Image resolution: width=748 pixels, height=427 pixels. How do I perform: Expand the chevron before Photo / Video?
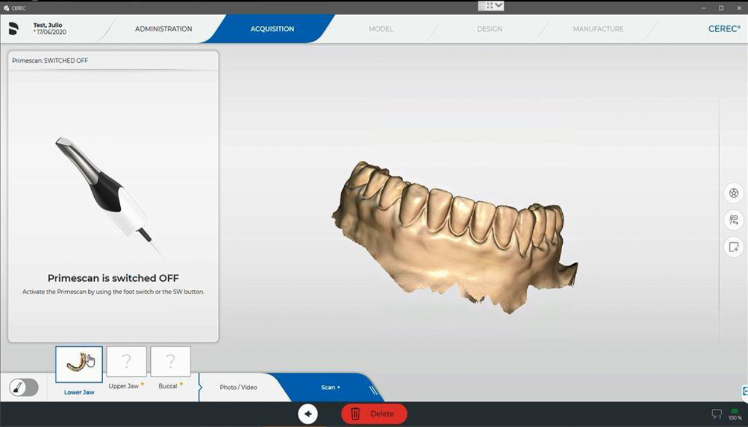pyautogui.click(x=200, y=387)
